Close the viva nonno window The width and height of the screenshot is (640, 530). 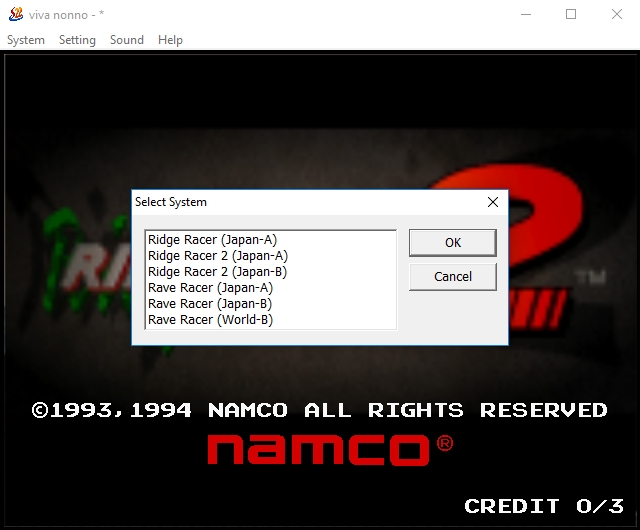tap(617, 14)
